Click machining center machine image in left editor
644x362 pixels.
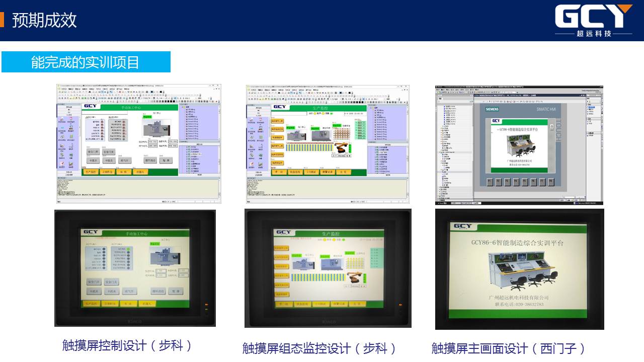pyautogui.click(x=156, y=128)
